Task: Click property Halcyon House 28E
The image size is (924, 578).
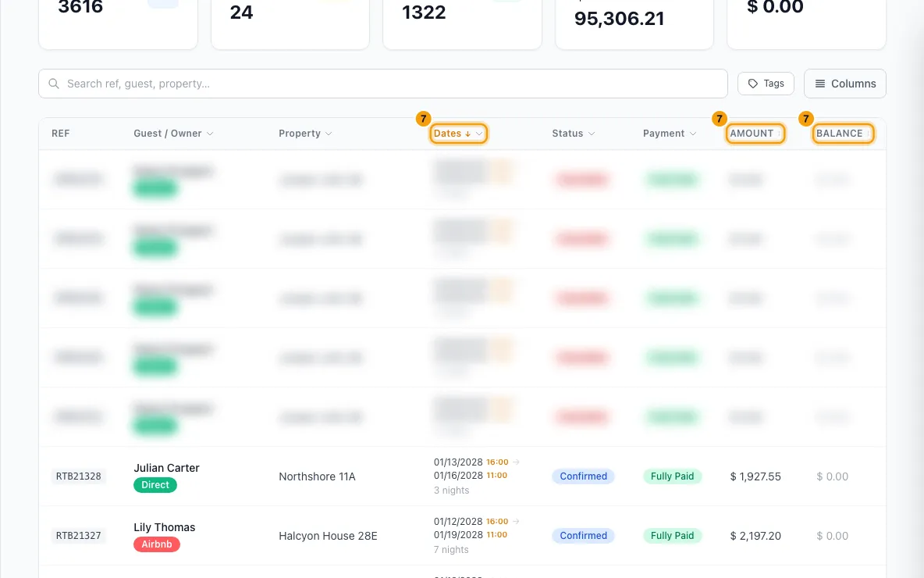Action: (x=328, y=536)
